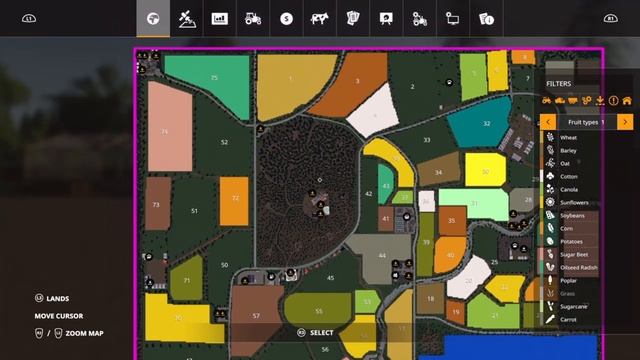Toggle the Cotton fruit type filter
640x360 pixels.
click(x=569, y=177)
